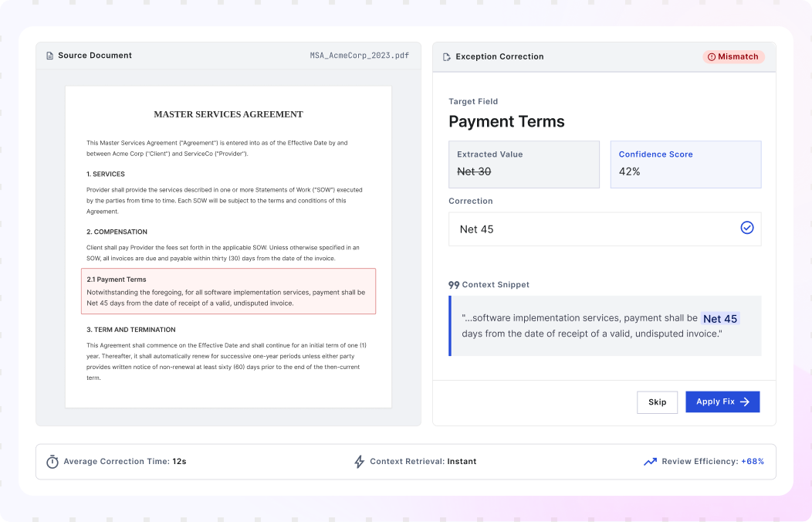This screenshot has width=812, height=522.
Task: Click the MSA_AcmeCorp_2023.pdf filename
Action: 360,56
